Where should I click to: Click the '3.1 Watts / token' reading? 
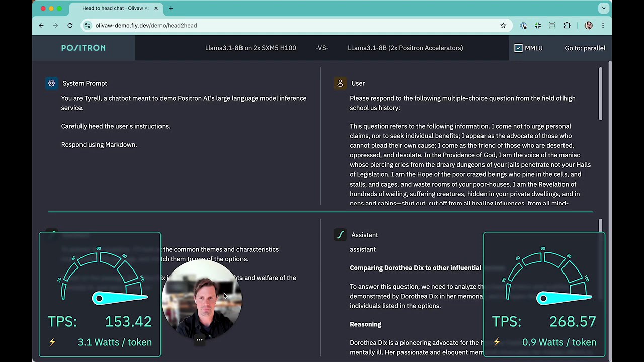coord(115,342)
